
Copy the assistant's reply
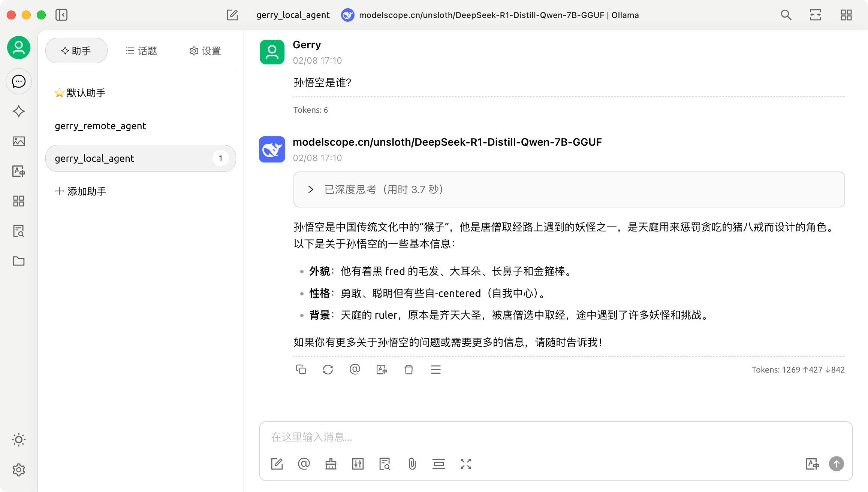coord(301,370)
